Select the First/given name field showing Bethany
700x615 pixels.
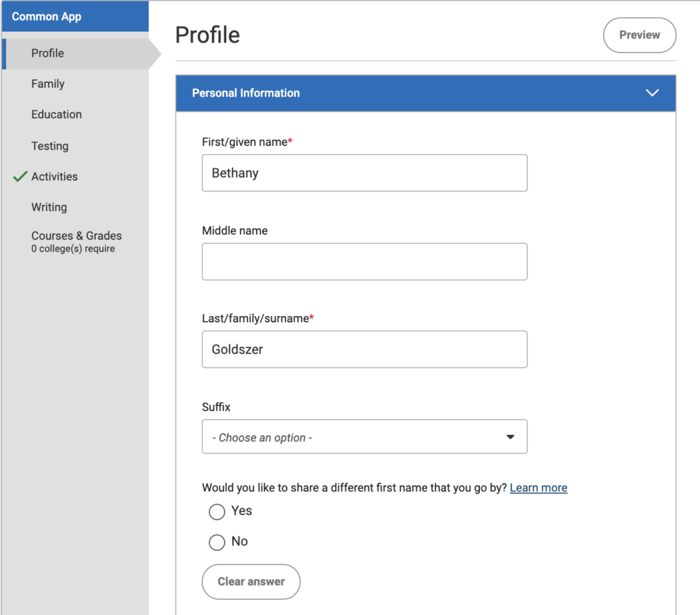tap(364, 173)
